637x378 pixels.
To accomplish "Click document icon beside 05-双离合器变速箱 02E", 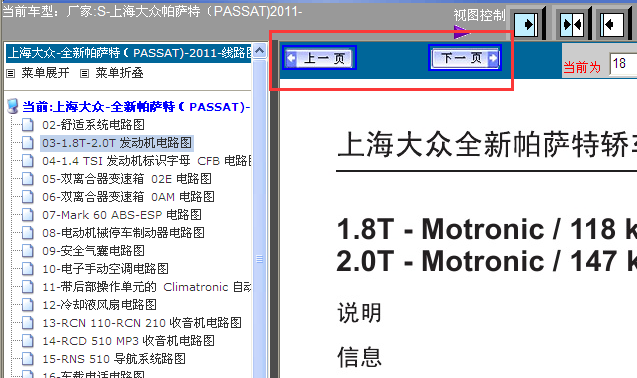I will (x=28, y=179).
